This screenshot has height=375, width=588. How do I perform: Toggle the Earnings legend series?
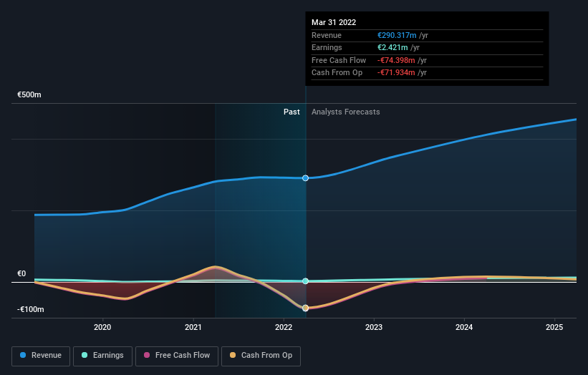click(102, 356)
